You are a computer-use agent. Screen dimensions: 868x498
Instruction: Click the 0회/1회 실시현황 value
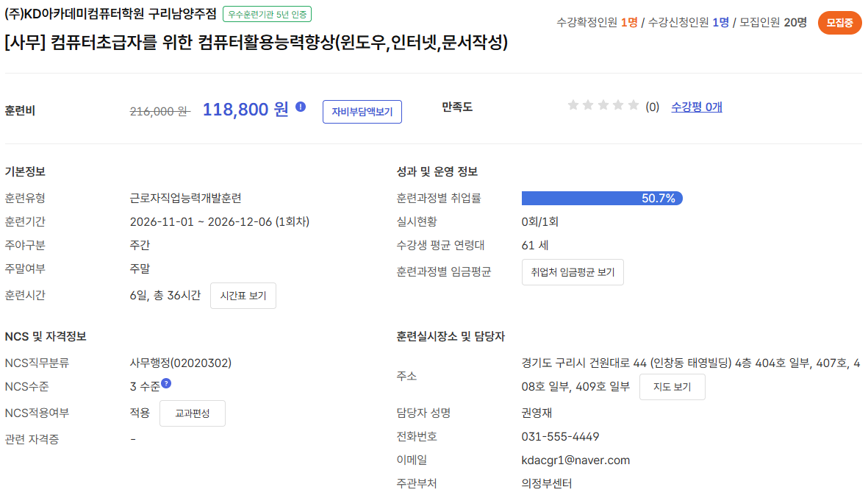pos(539,221)
